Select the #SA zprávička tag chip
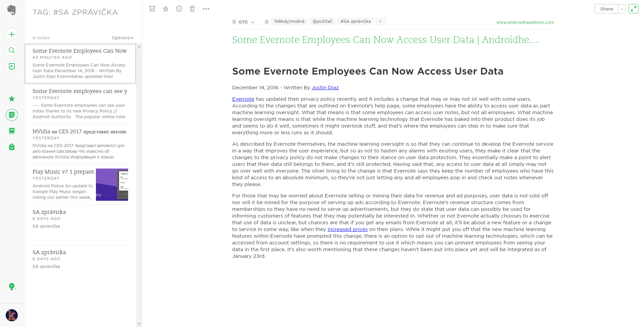This screenshot has width=644, height=327. (356, 21)
